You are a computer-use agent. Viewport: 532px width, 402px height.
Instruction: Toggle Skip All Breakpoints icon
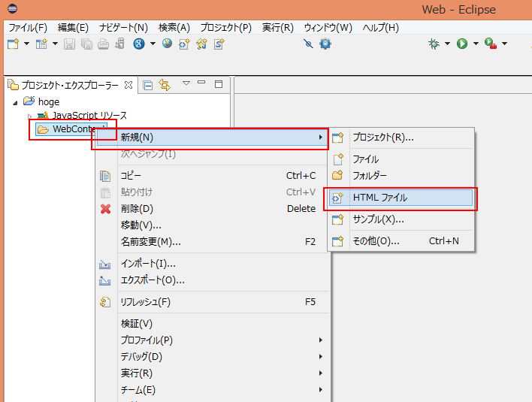click(x=308, y=44)
